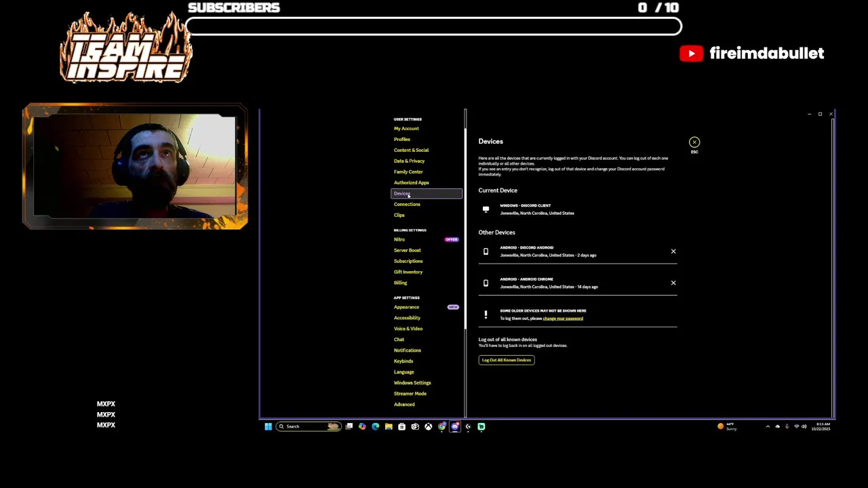Follow the change your password link
Image resolution: width=868 pixels, height=488 pixels.
563,319
